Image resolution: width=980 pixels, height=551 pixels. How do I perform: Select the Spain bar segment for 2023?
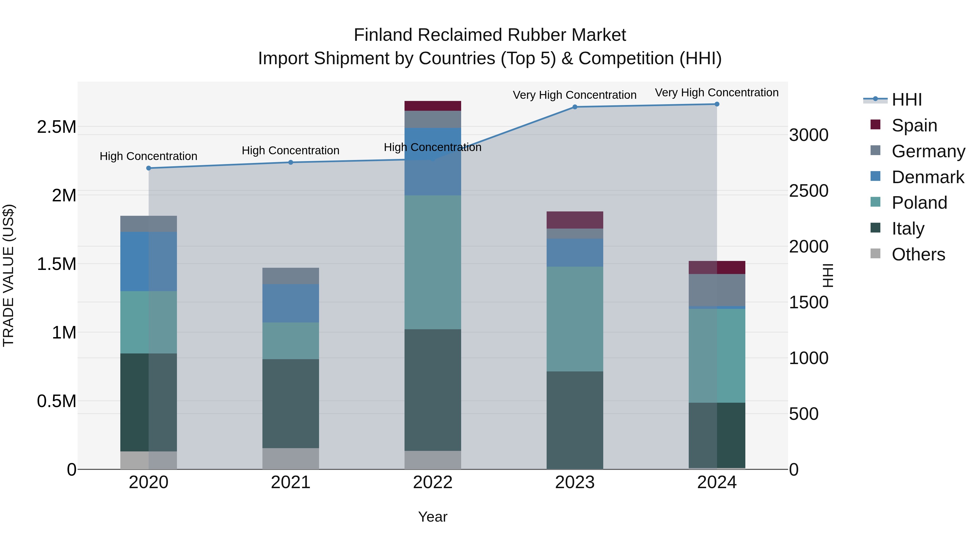[x=575, y=220]
